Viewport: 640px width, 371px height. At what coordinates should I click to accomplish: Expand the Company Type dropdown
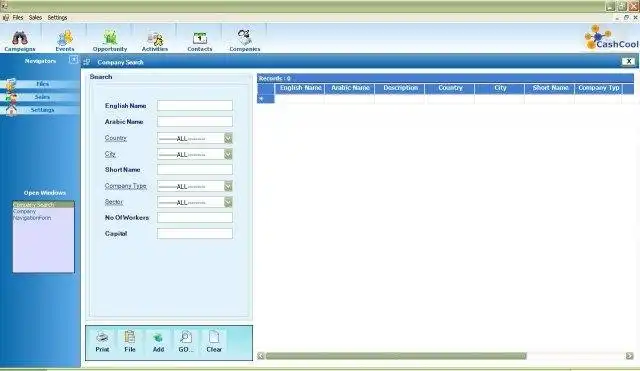point(228,186)
